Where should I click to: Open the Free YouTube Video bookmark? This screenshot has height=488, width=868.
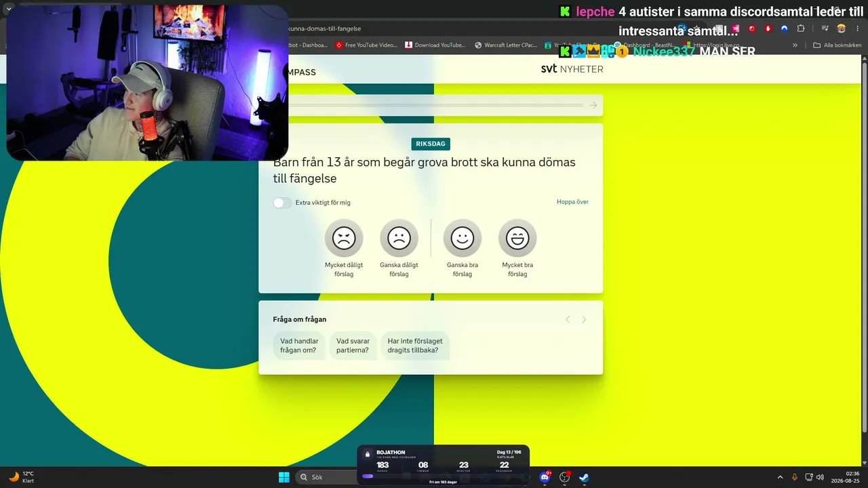pyautogui.click(x=366, y=45)
